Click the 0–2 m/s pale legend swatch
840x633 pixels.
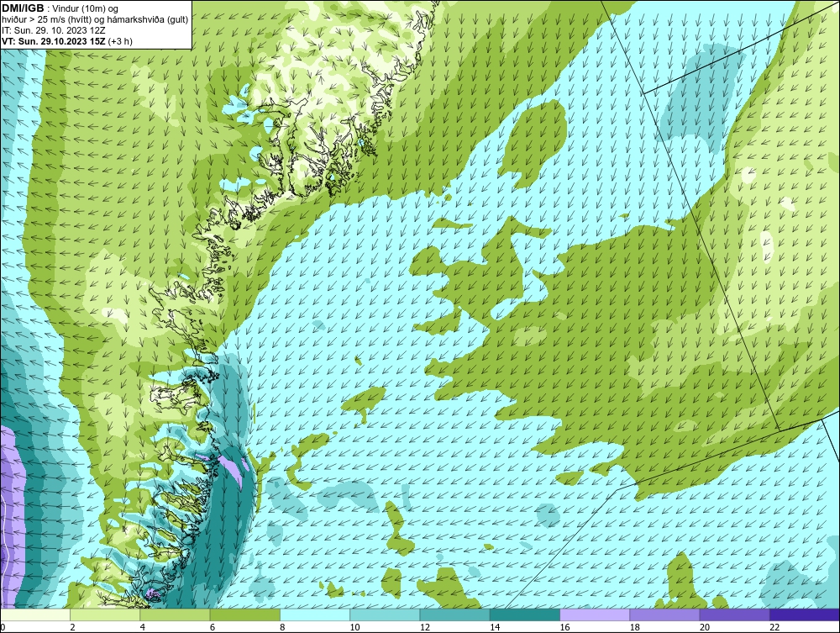tap(35, 615)
